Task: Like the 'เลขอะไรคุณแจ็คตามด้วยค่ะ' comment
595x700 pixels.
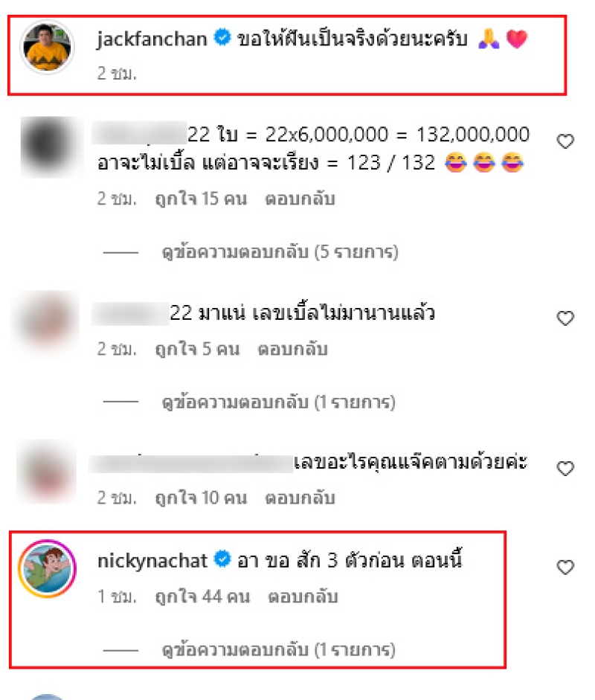Action: click(565, 469)
